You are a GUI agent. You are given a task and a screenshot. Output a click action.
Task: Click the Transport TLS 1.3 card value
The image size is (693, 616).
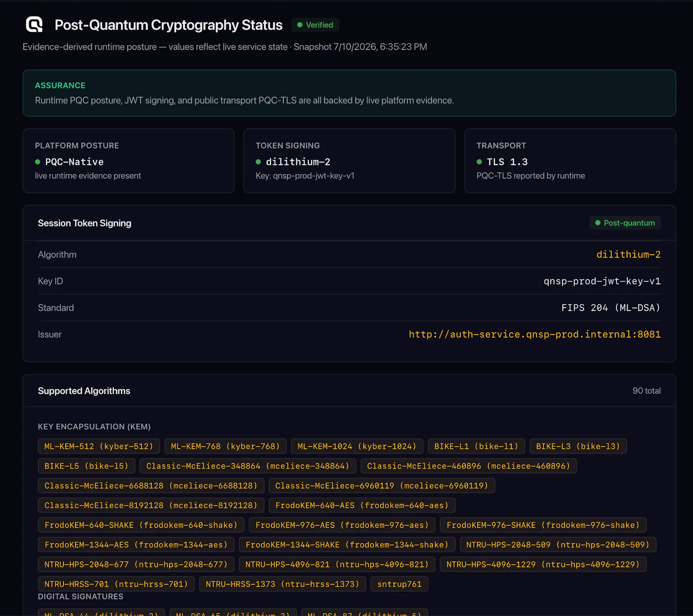point(507,162)
